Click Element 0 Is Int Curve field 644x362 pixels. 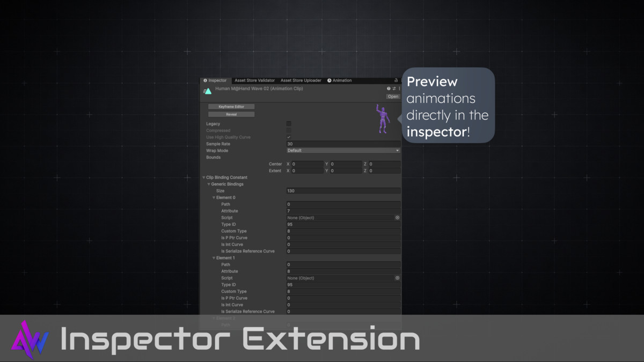click(343, 245)
